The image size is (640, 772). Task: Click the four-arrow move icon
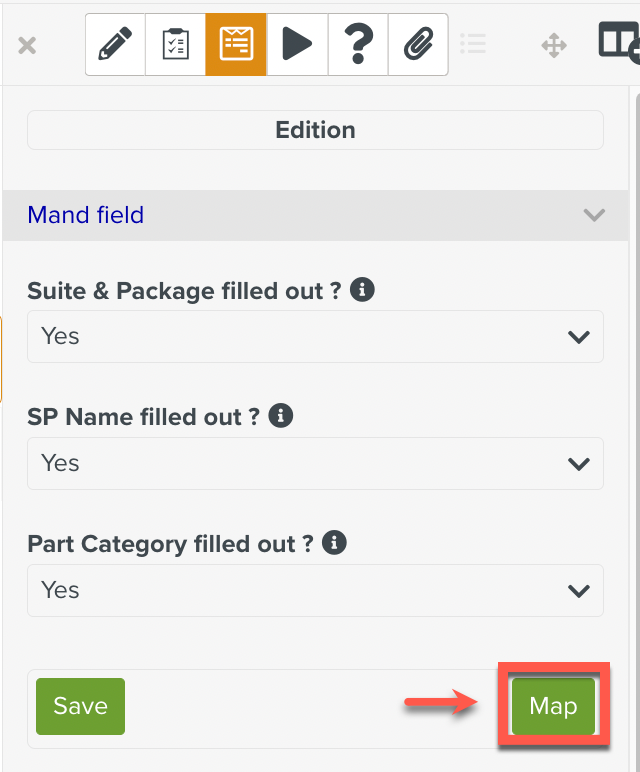click(554, 45)
